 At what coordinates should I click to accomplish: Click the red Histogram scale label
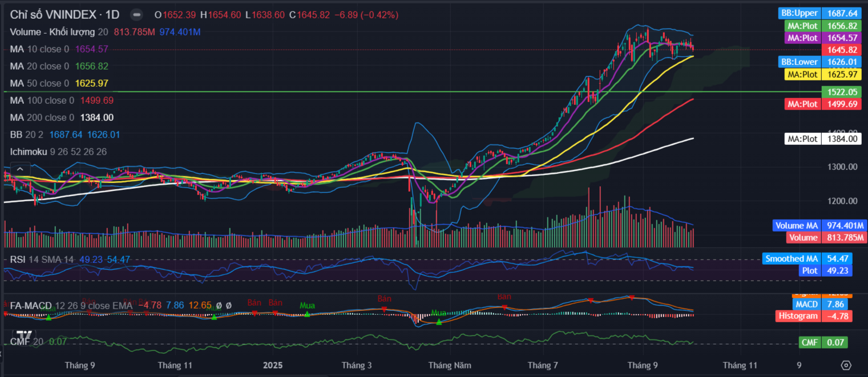[799, 316]
